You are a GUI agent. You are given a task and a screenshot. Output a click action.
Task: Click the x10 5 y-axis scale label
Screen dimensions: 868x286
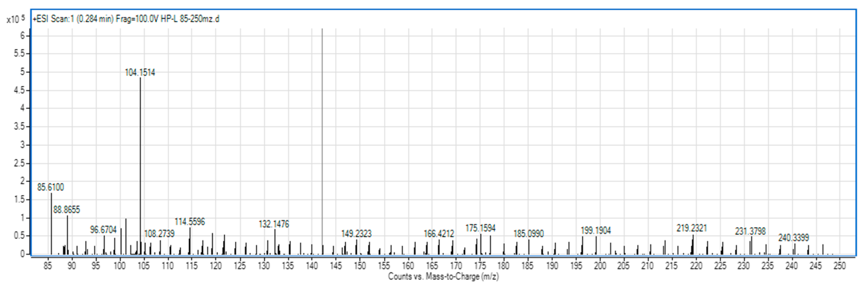(16, 19)
